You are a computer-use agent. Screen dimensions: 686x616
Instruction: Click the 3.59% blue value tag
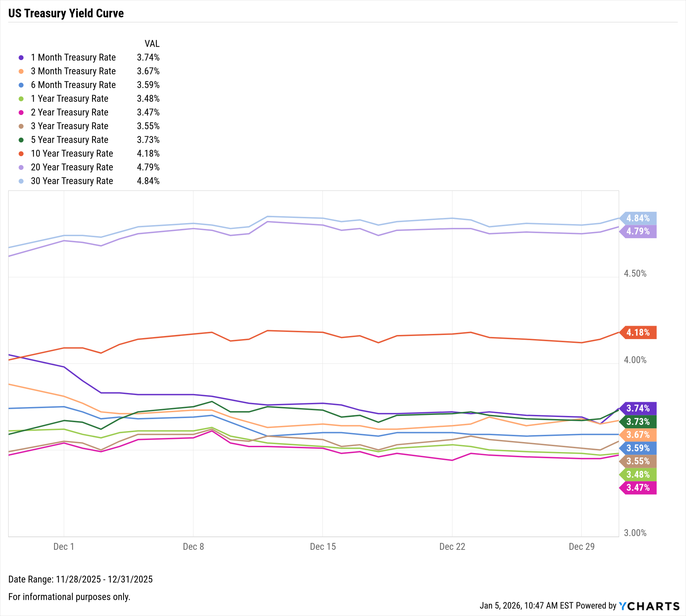click(638, 448)
